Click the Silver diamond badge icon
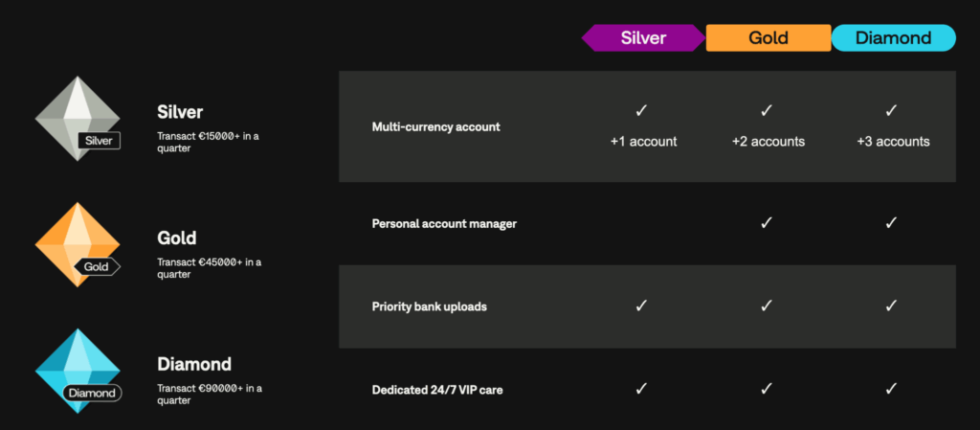The height and width of the screenshot is (430, 980). tap(77, 120)
